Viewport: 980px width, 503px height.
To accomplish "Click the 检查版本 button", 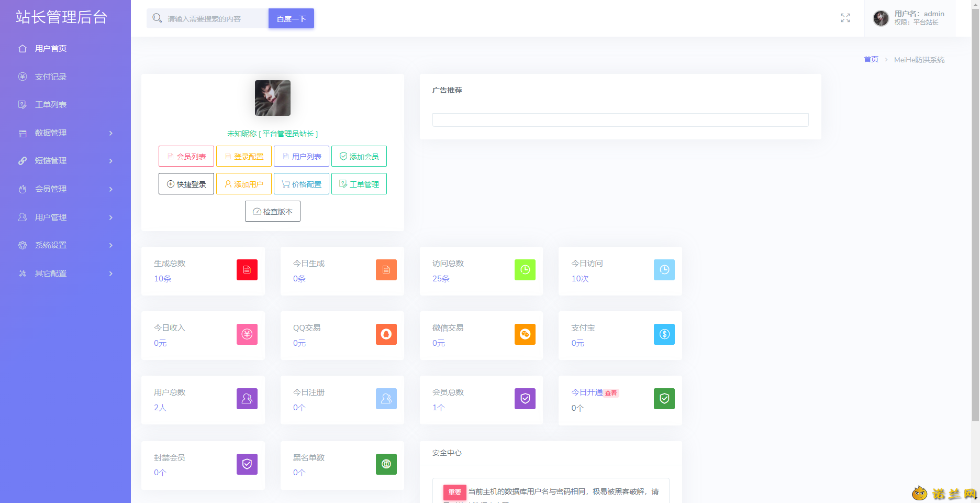I will [273, 211].
